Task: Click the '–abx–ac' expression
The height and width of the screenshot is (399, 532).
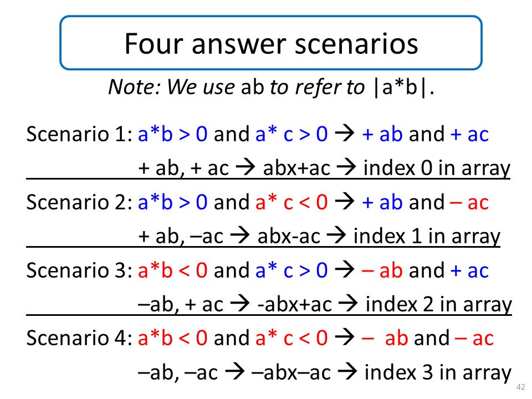Action: coord(291,372)
